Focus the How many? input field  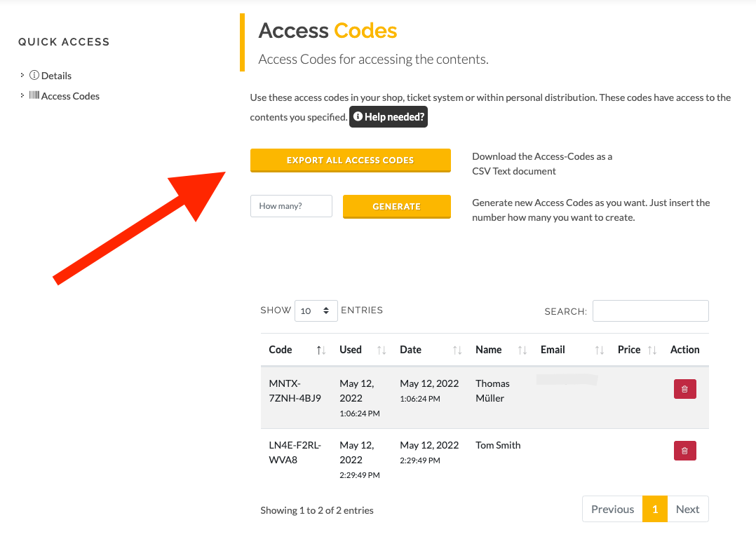(291, 206)
